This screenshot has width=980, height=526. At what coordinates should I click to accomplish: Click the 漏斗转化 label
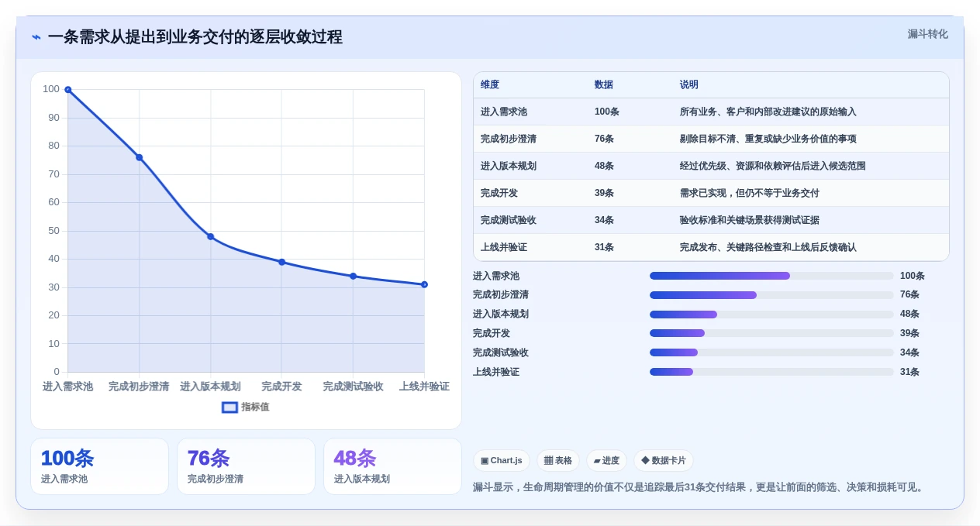tap(927, 34)
